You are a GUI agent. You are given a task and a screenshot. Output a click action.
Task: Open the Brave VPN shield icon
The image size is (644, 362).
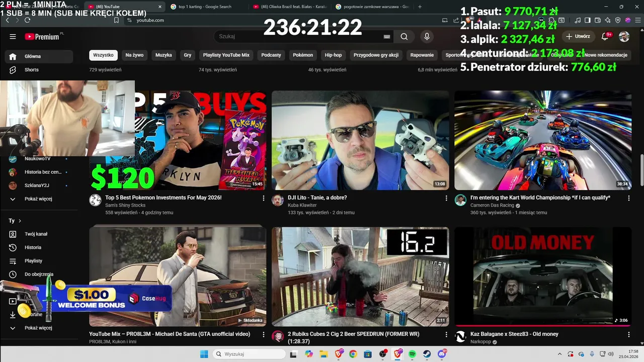[618, 20]
